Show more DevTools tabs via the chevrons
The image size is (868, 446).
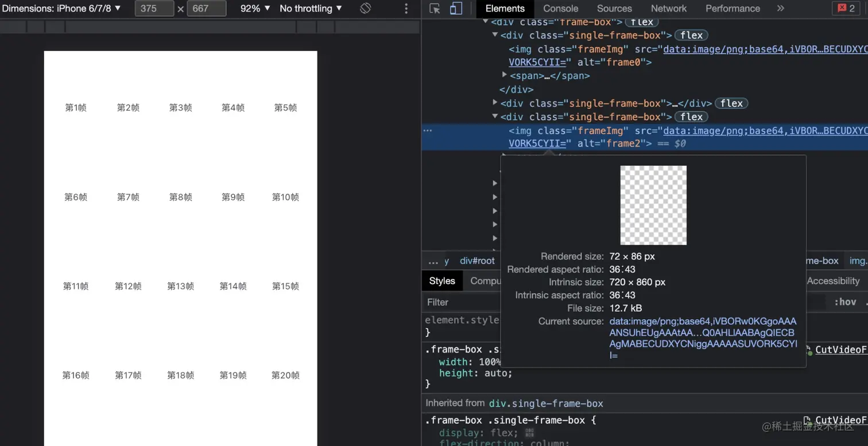point(780,9)
